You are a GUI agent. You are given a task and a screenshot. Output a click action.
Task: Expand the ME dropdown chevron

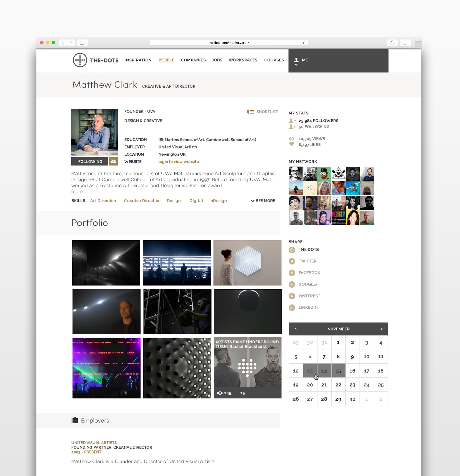pyautogui.click(x=296, y=64)
